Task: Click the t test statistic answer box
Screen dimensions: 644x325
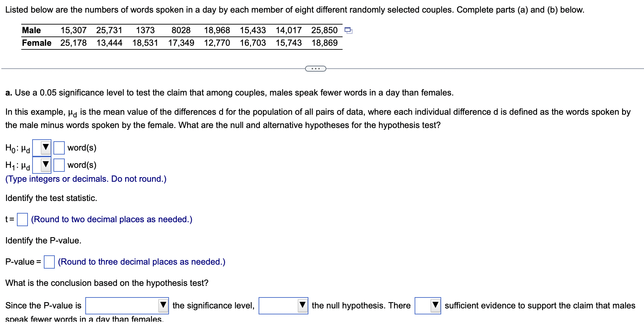Action: click(x=22, y=219)
